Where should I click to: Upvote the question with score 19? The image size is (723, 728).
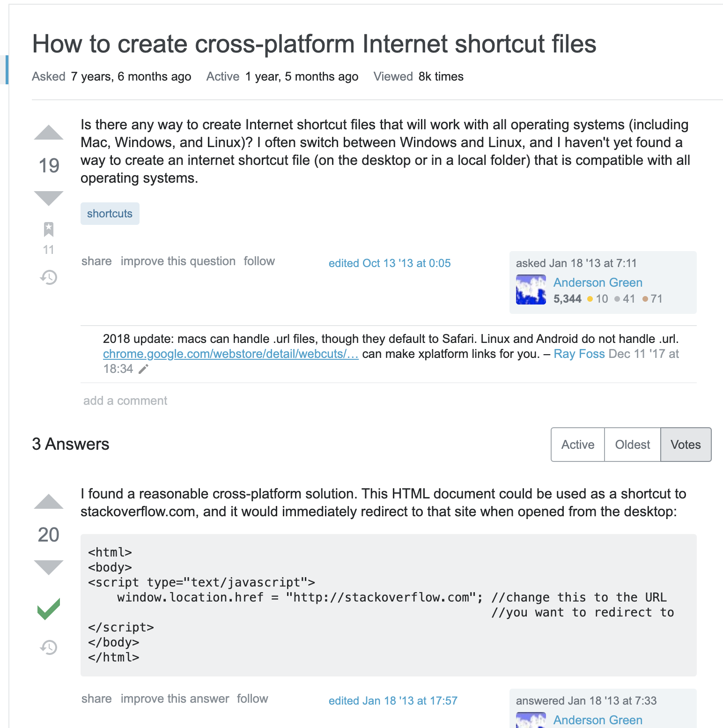tap(49, 133)
